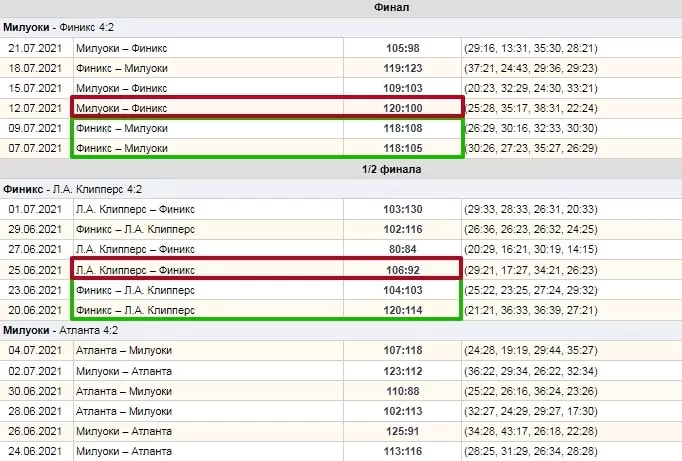Viewport: 682px width, 461px height.
Task: Click 'Атланта – Милуоки' in the 30.06.2021 row
Action: [124, 391]
